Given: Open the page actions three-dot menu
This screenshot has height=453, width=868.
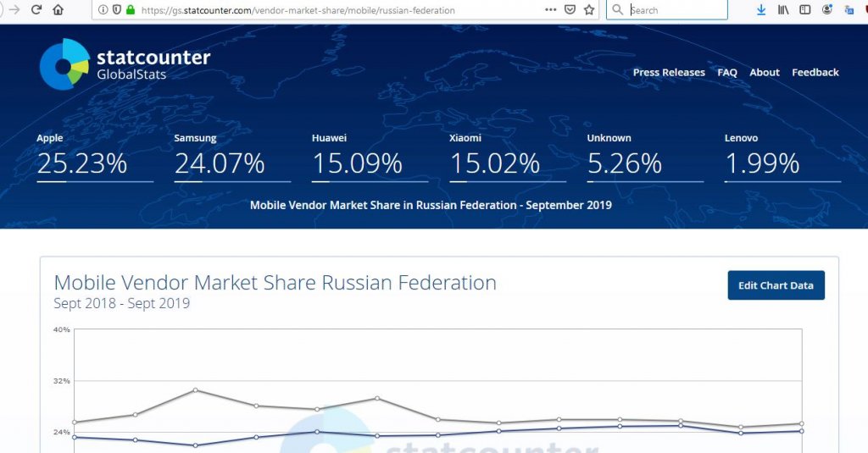Looking at the screenshot, I should pos(550,9).
